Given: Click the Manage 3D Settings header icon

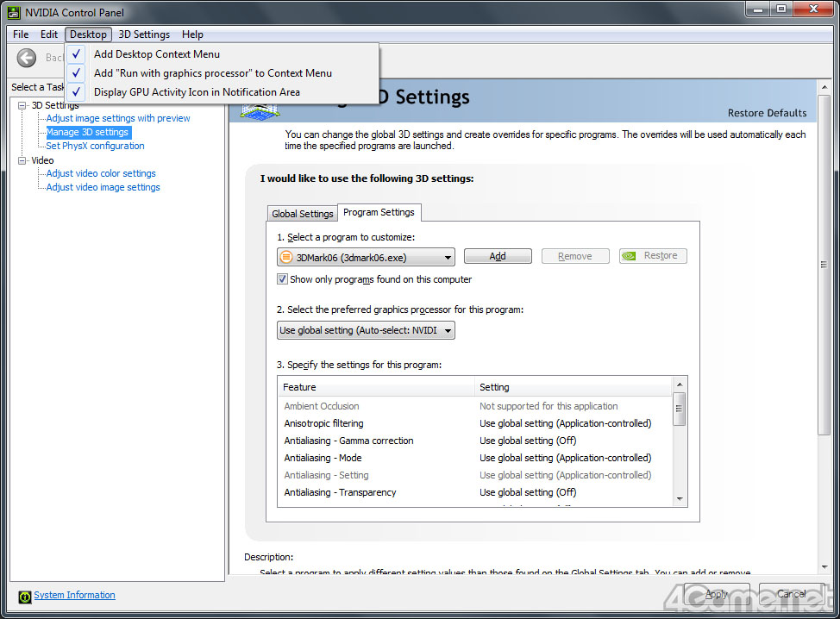Looking at the screenshot, I should 260,110.
